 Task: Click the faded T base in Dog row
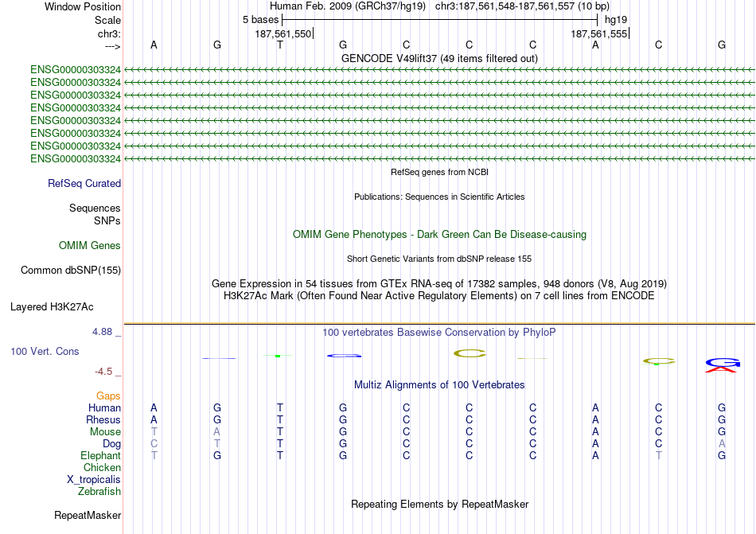coord(217,444)
